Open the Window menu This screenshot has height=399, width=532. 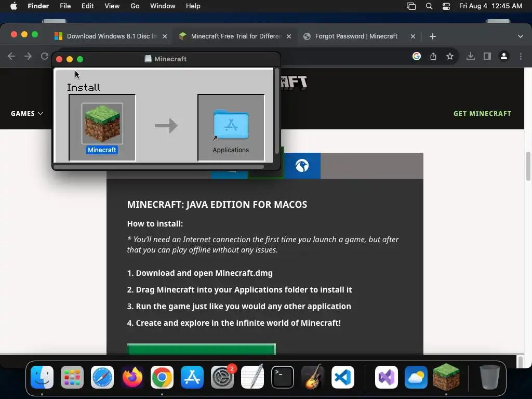coord(163,6)
